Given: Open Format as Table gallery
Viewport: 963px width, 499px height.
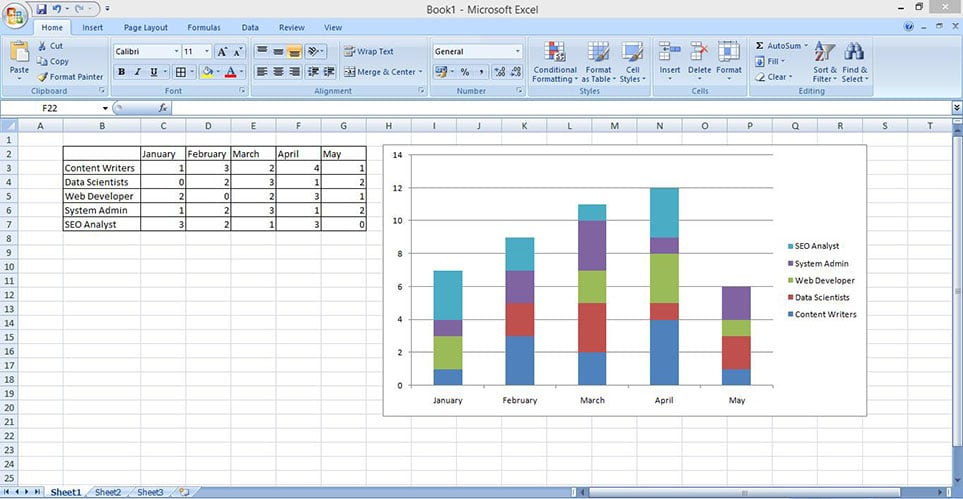Looking at the screenshot, I should pos(598,62).
